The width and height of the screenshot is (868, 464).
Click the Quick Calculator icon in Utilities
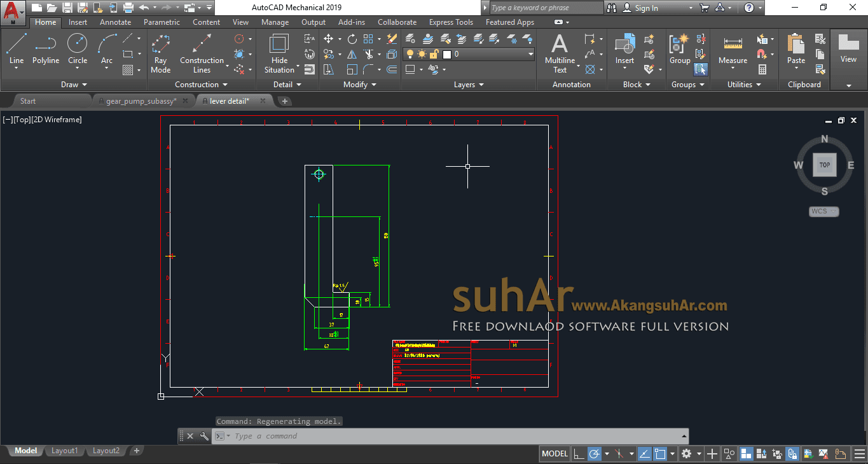pyautogui.click(x=762, y=69)
